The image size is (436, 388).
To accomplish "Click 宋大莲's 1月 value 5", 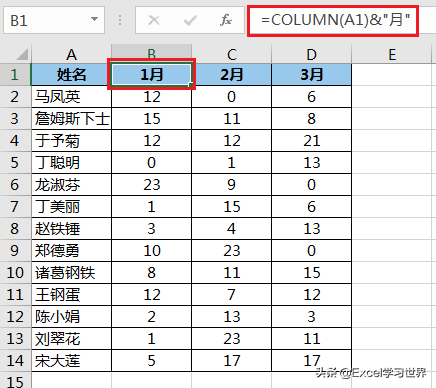I will (151, 361).
